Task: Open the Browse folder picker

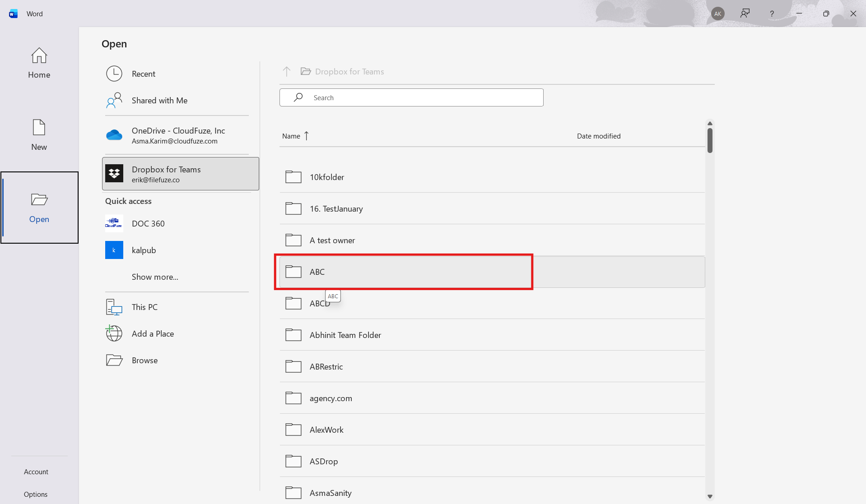Action: pos(144,360)
